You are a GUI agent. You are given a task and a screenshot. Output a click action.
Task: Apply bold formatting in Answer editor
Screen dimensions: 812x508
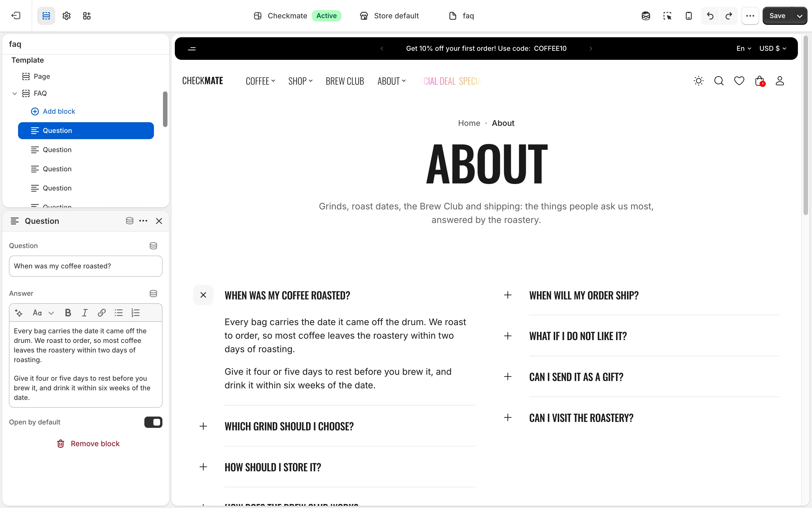click(68, 313)
